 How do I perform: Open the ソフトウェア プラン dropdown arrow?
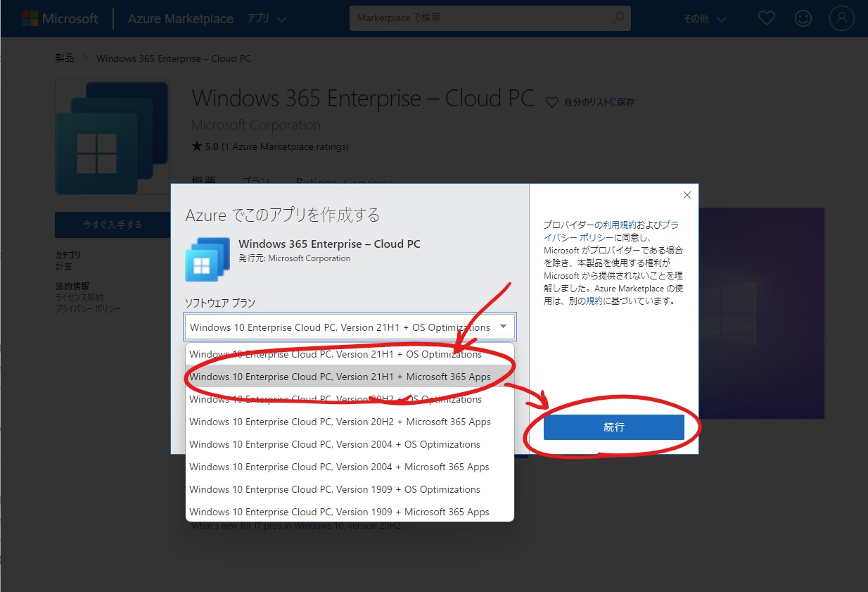[503, 327]
